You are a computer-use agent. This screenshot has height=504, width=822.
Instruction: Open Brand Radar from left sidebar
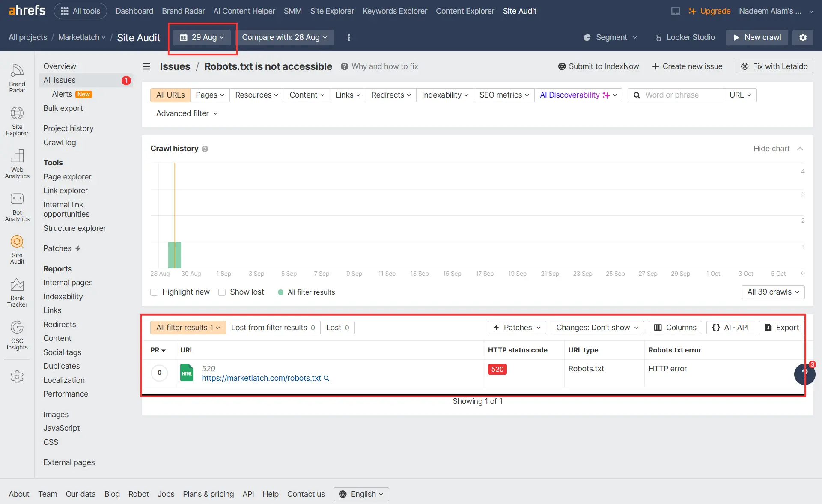click(17, 78)
